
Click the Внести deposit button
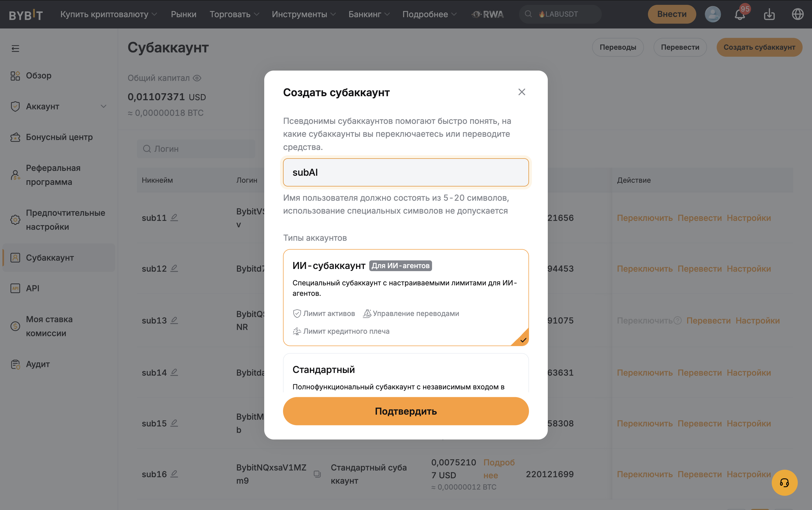[x=672, y=14]
